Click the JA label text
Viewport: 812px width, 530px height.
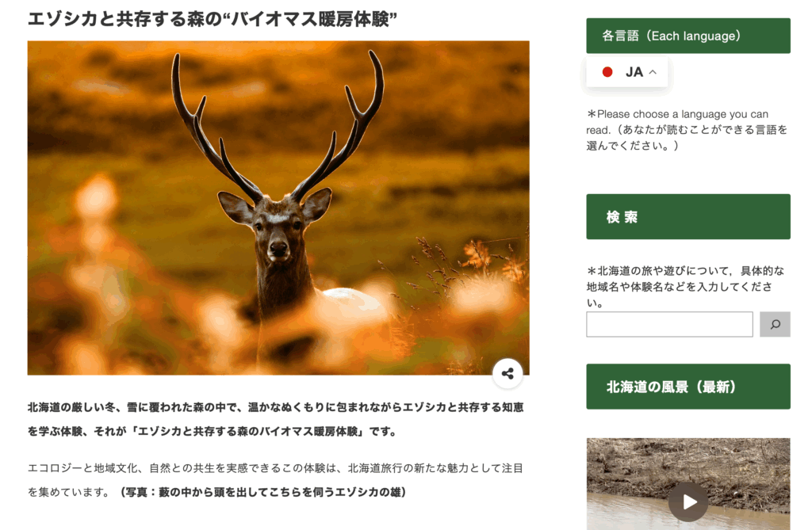pyautogui.click(x=634, y=72)
